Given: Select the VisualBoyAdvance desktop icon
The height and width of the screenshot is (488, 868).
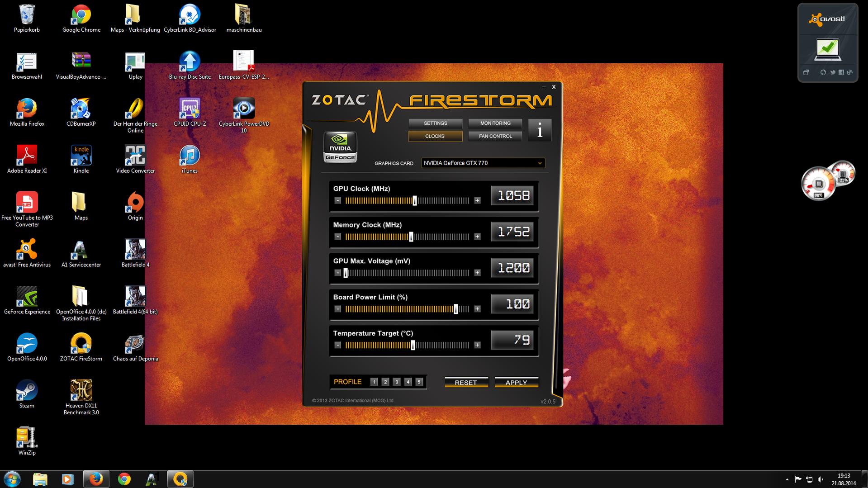Looking at the screenshot, I should pos(81,66).
